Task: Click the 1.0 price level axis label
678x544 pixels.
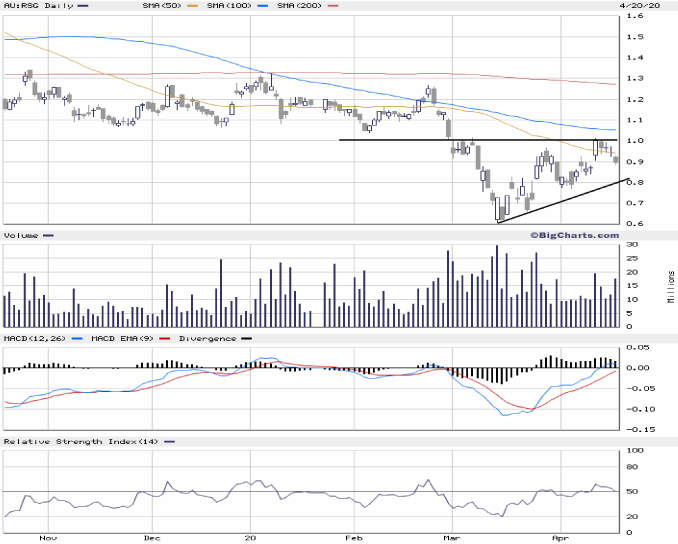Action: (634, 141)
